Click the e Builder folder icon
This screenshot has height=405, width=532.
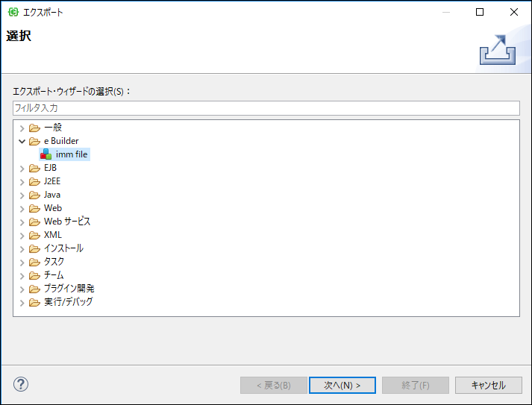[34, 141]
